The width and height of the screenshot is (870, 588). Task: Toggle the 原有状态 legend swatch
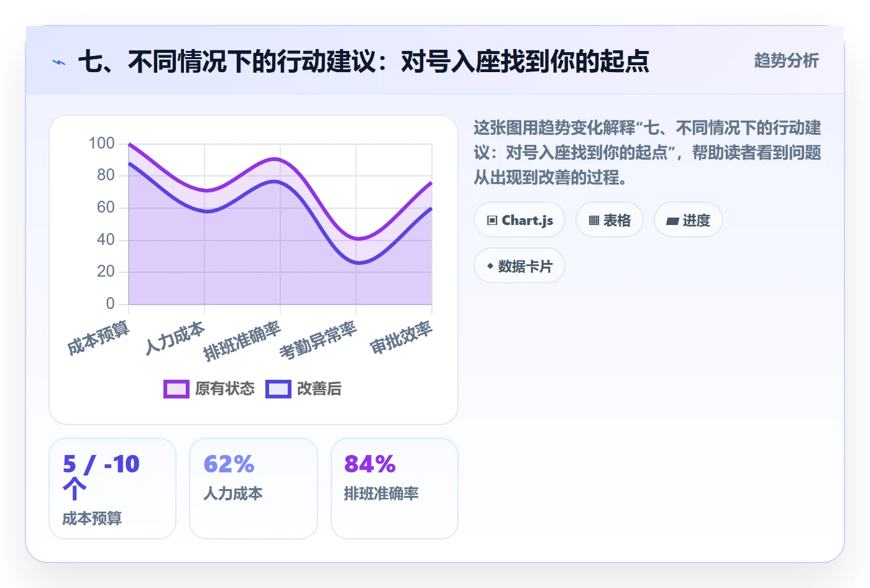176,389
